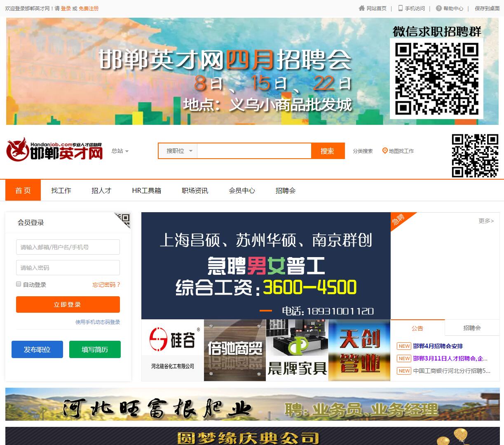
Task: Open the 硅谷 河北硅谷化工有限公司 thumbnail
Action: [x=173, y=350]
